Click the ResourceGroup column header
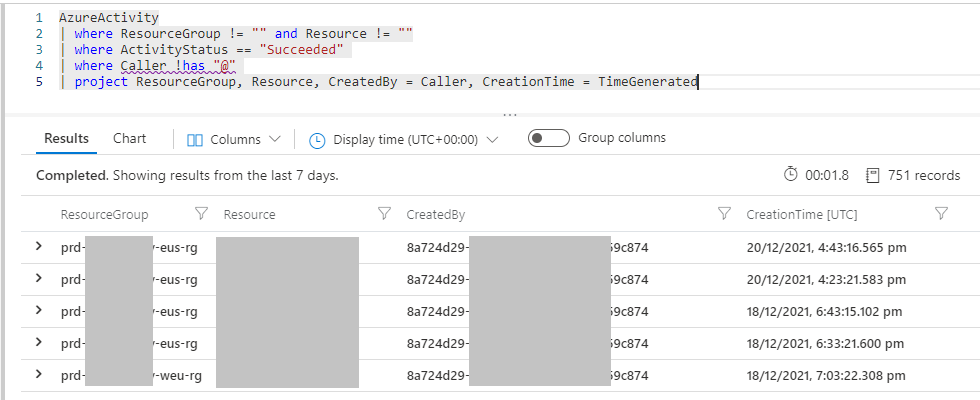 pos(104,214)
